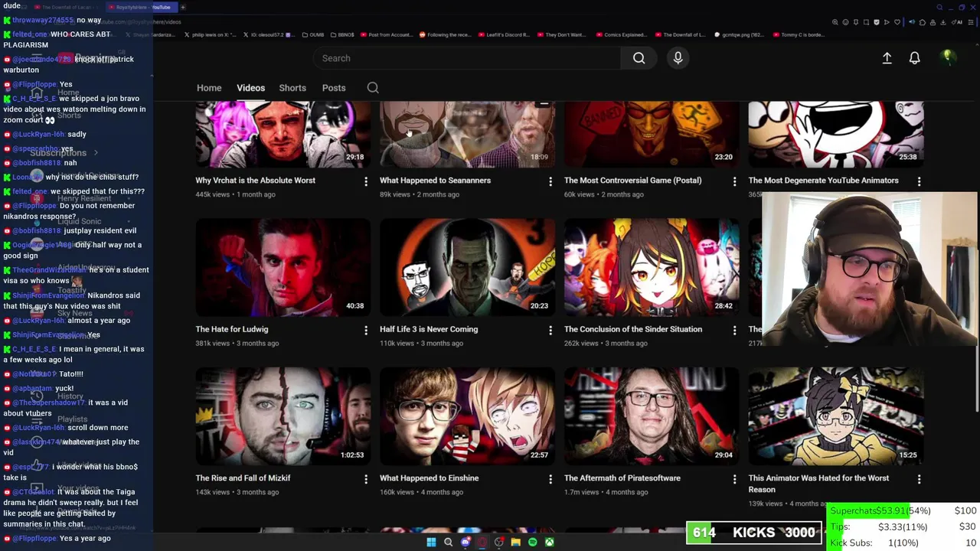
Task: Switch to the Posts tab
Action: (334, 88)
